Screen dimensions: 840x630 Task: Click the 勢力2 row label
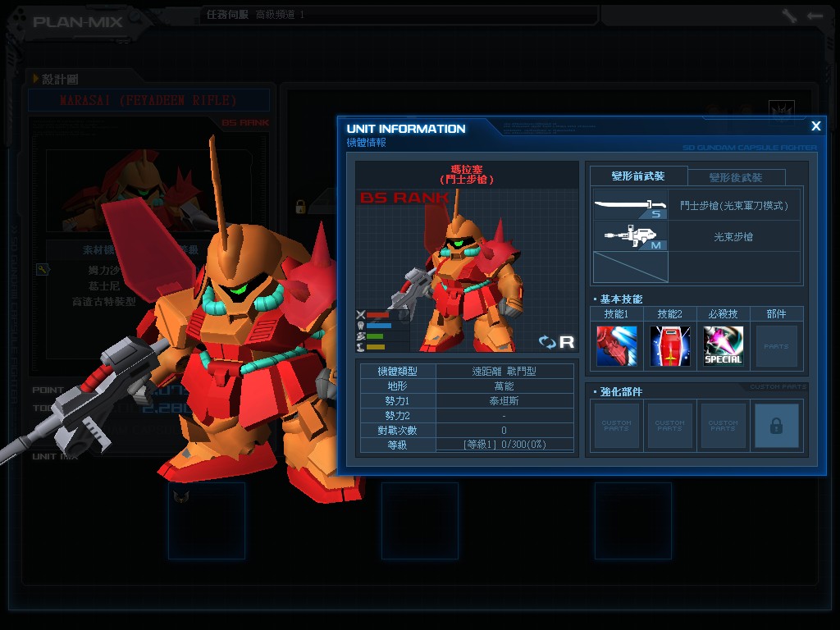(398, 415)
